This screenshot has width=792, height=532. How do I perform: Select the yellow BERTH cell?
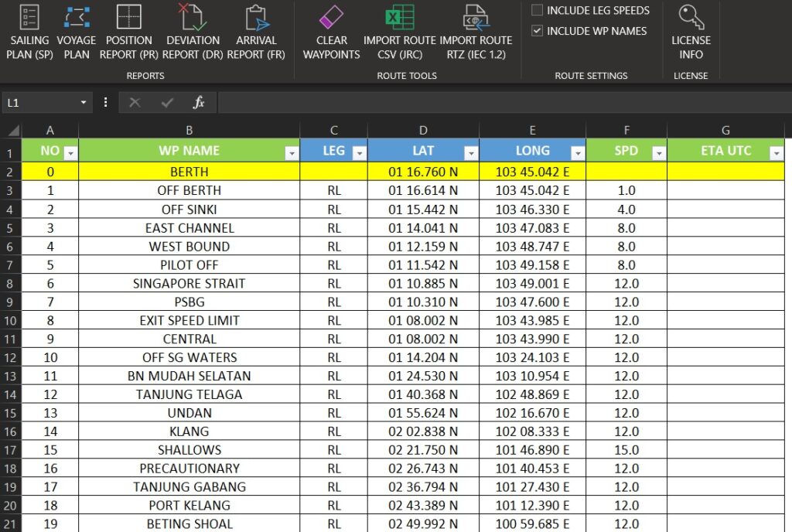(189, 172)
